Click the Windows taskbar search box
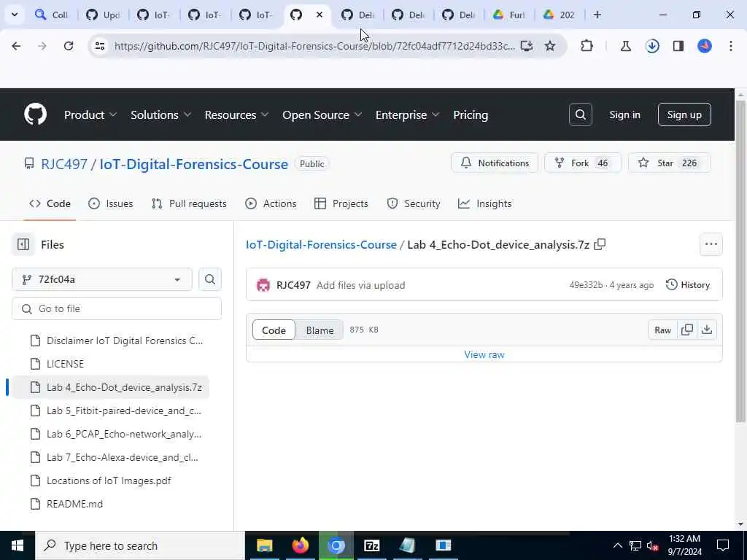This screenshot has width=747, height=560. coord(140,545)
